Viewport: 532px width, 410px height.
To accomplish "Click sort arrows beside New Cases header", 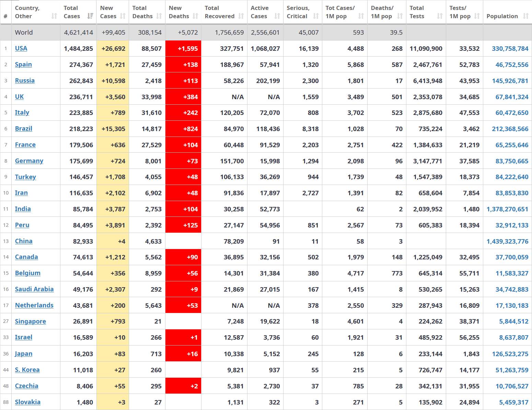I will point(123,16).
